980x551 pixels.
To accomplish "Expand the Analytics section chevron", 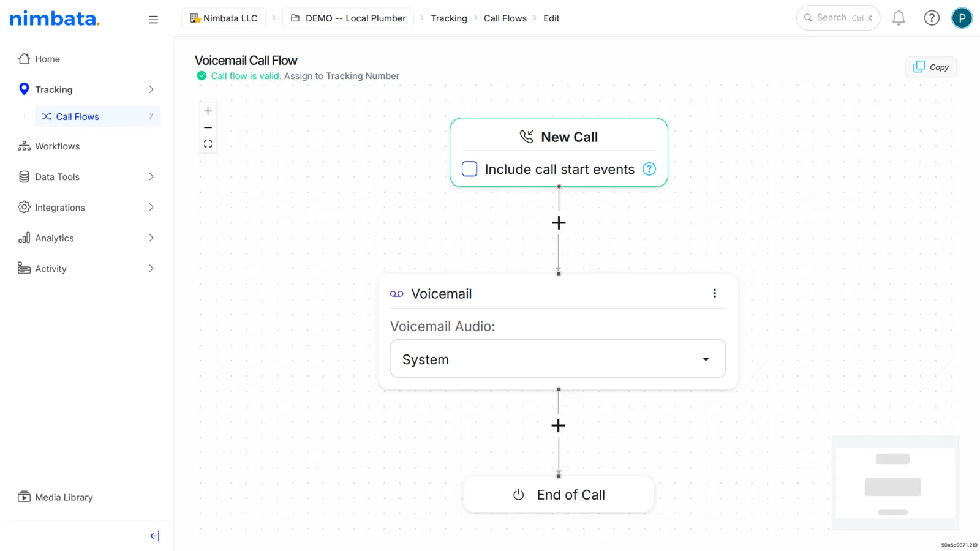I will [151, 238].
